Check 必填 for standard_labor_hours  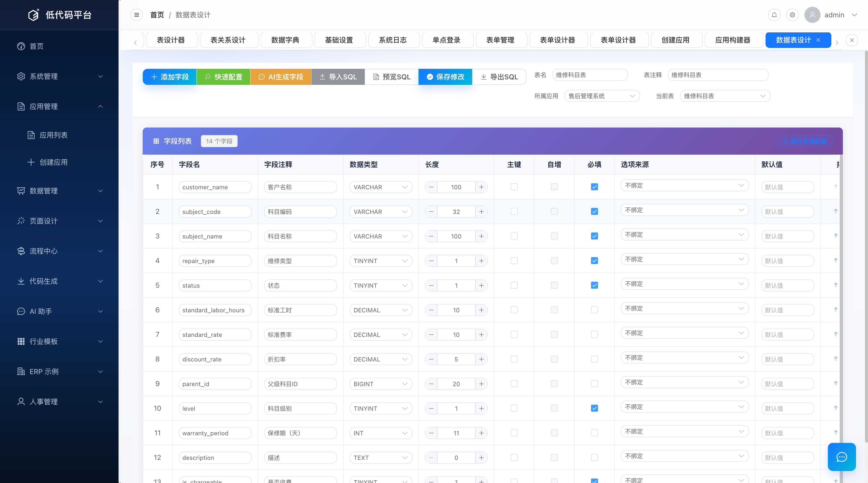click(594, 310)
